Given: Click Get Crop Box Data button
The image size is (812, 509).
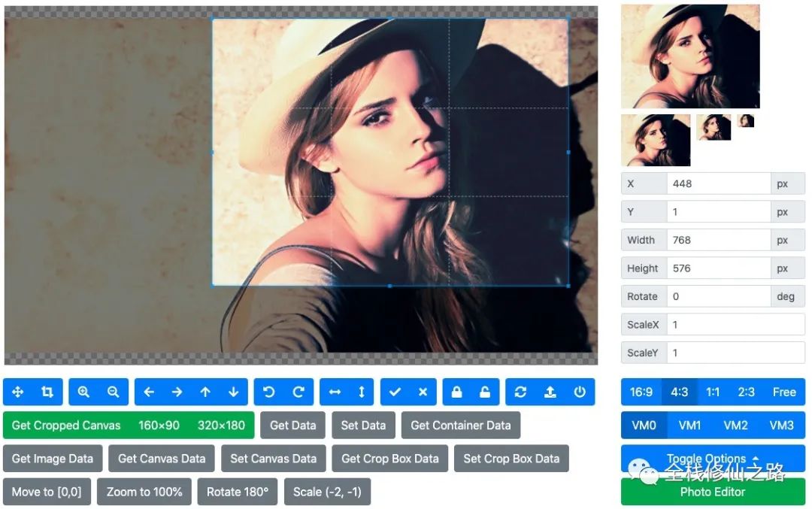Looking at the screenshot, I should coord(390,459).
